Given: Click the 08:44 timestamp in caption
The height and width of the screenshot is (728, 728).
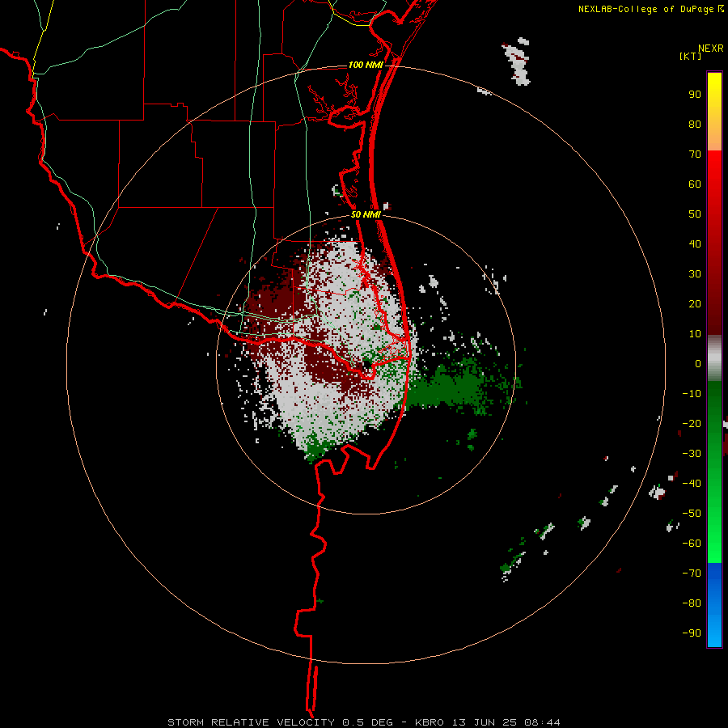Looking at the screenshot, I should [x=542, y=722].
